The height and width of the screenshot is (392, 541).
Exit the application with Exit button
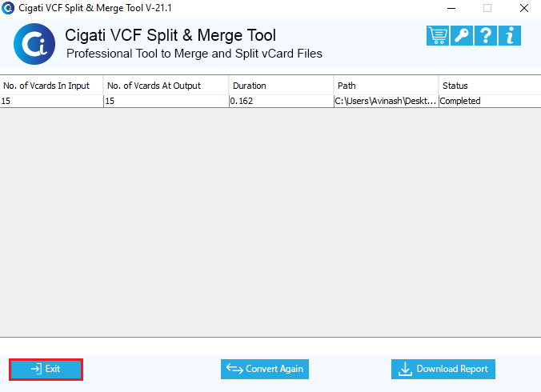46,370
